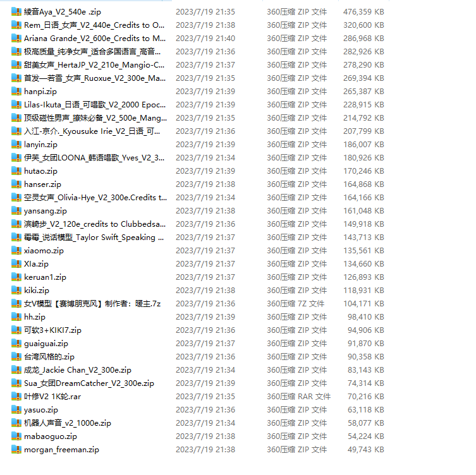Click the icon beside yansang.zip
This screenshot has width=476, height=475.
tap(16, 211)
